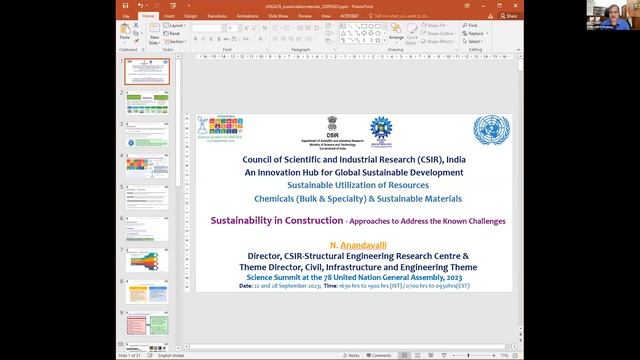Viewport: 640px width, 360px height.
Task: Open the font color picker
Action: pos(260,39)
